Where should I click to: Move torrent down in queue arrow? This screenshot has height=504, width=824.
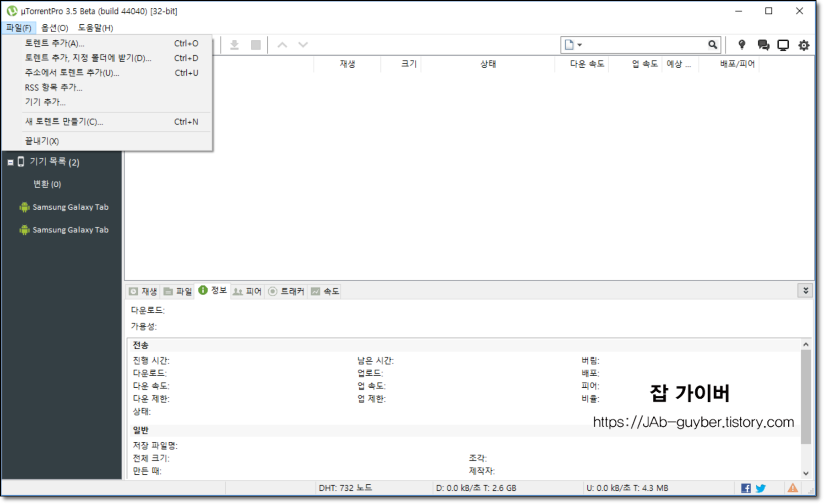303,45
